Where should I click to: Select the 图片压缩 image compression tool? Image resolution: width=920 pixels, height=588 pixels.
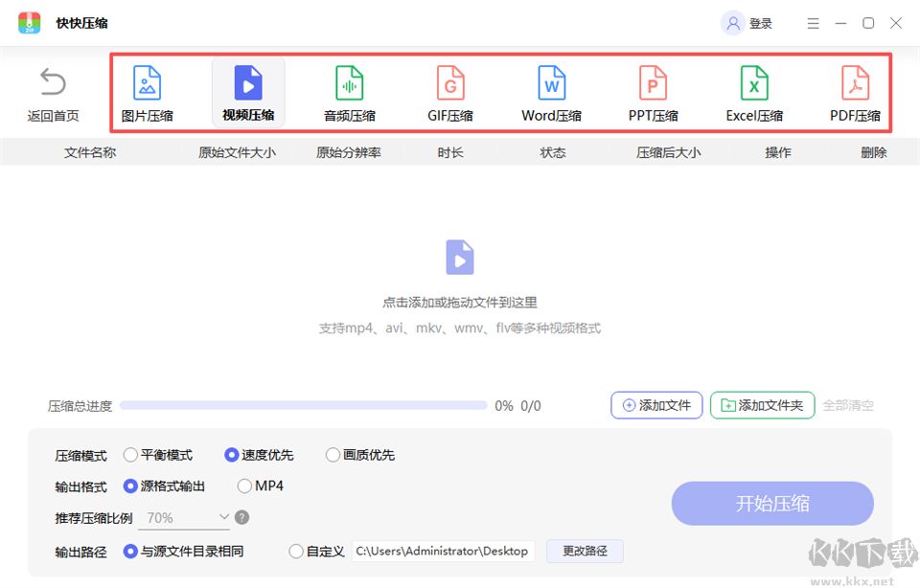(x=148, y=92)
